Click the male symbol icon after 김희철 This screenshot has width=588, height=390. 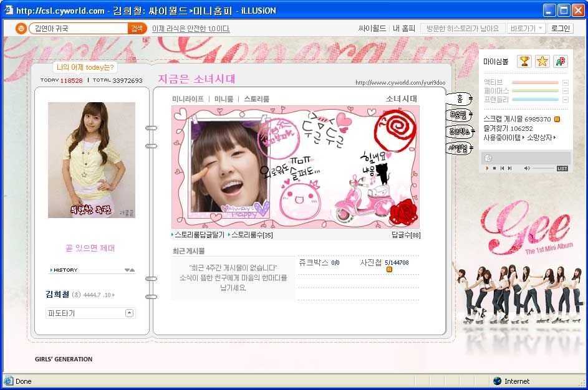point(76,295)
